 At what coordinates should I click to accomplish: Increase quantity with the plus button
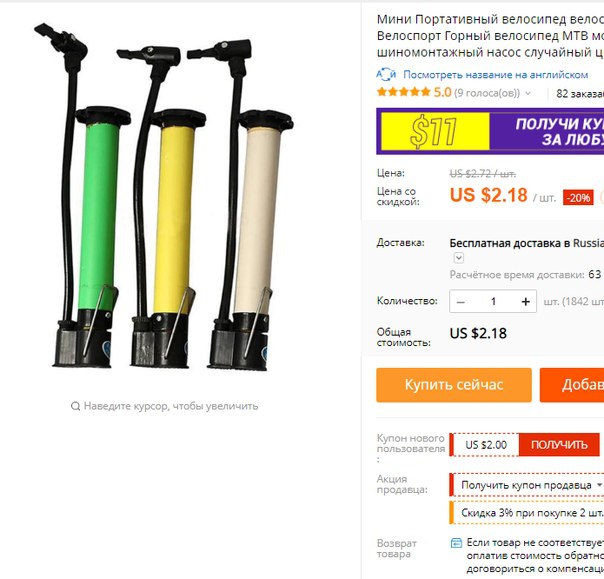click(x=526, y=302)
